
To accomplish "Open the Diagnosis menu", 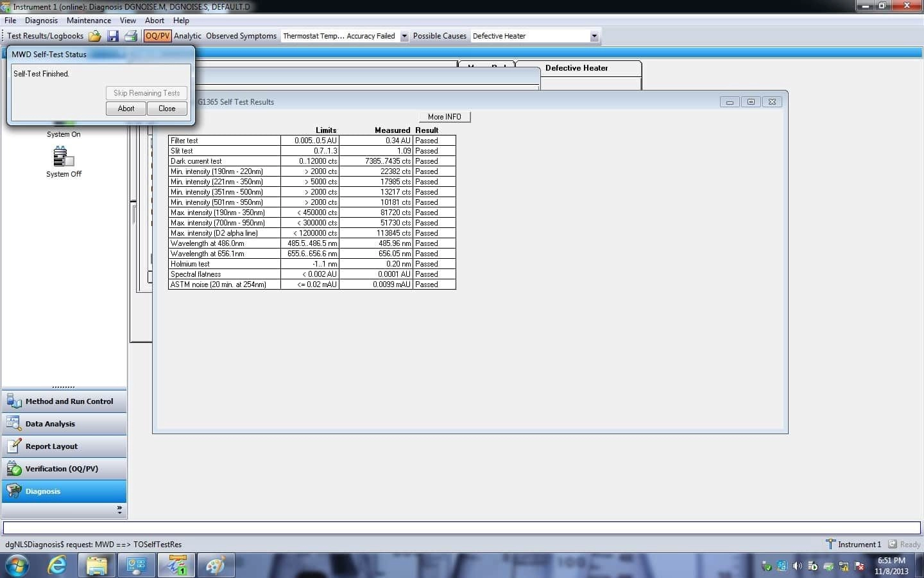I will click(x=41, y=20).
